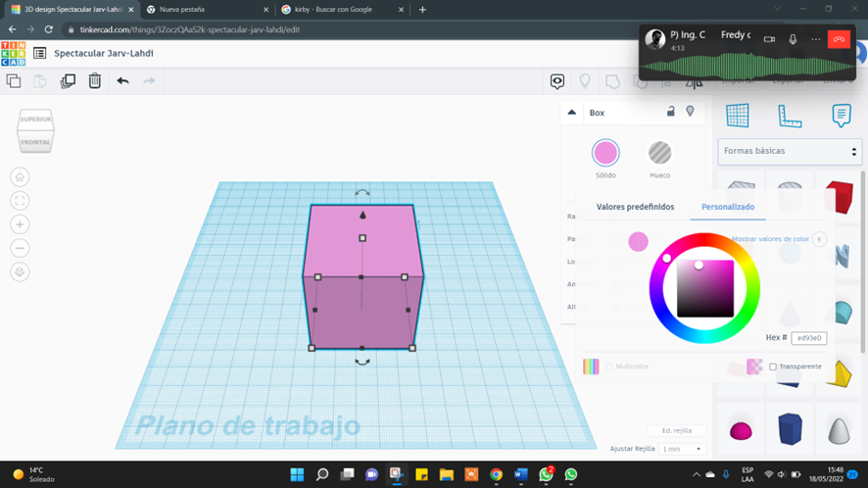This screenshot has width=868, height=488.
Task: Click the paste icon
Action: point(40,81)
